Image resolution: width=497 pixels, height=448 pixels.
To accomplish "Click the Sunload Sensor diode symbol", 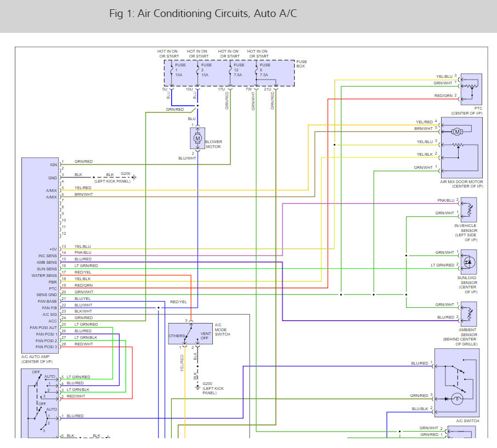I will tap(469, 262).
